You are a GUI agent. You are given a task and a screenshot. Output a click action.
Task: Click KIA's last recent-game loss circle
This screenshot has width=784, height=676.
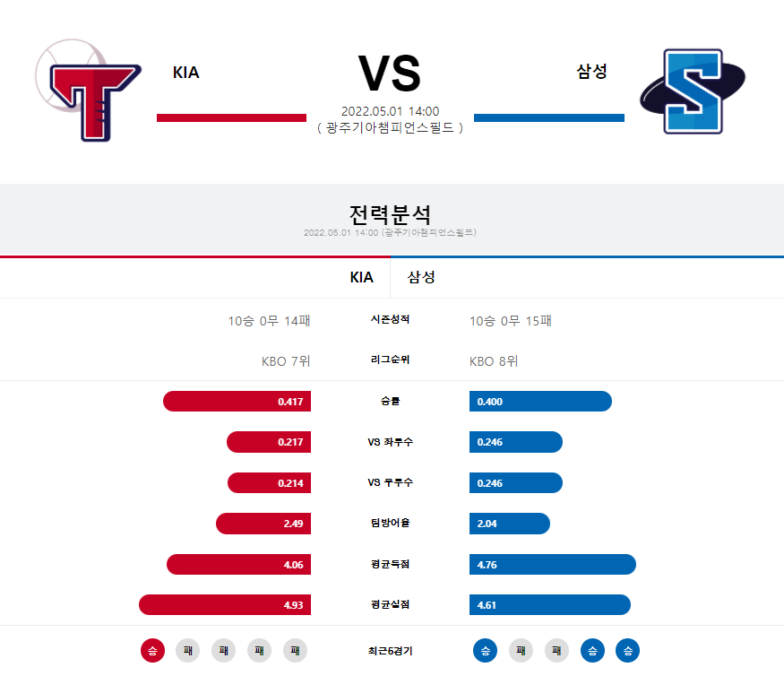click(x=295, y=651)
